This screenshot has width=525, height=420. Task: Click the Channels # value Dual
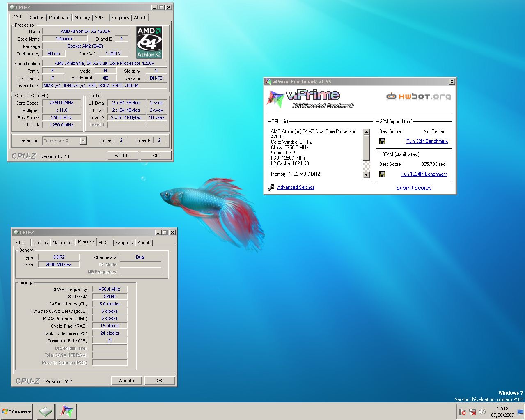(140, 257)
